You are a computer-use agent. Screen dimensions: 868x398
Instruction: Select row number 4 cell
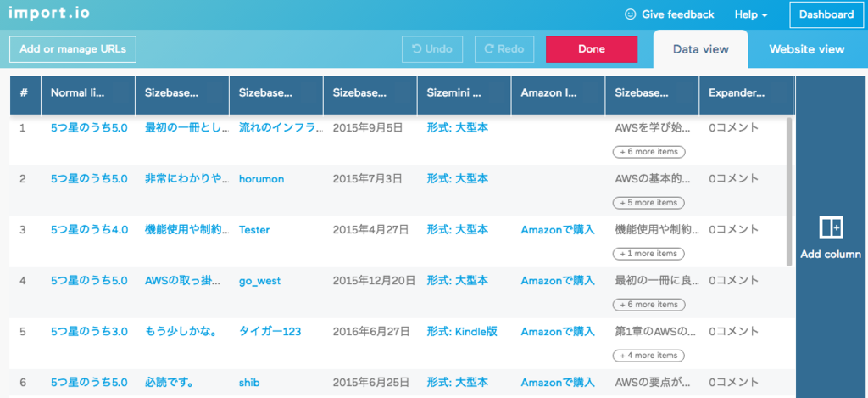pos(23,281)
